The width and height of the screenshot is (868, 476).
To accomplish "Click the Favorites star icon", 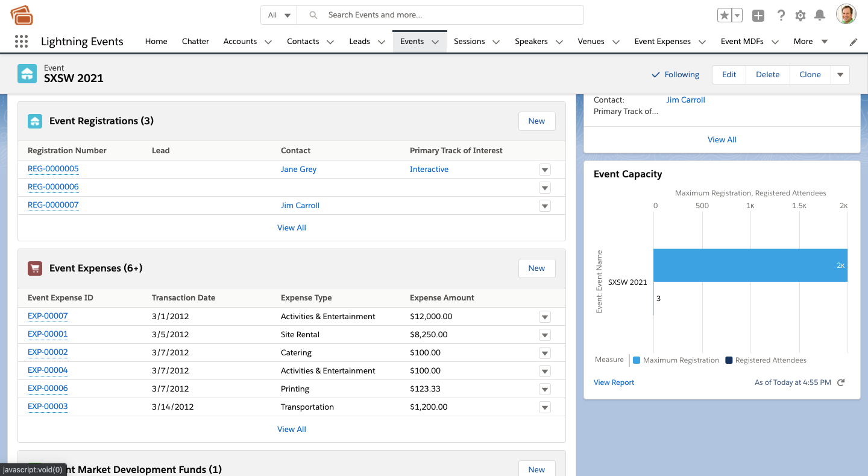I will [724, 16].
